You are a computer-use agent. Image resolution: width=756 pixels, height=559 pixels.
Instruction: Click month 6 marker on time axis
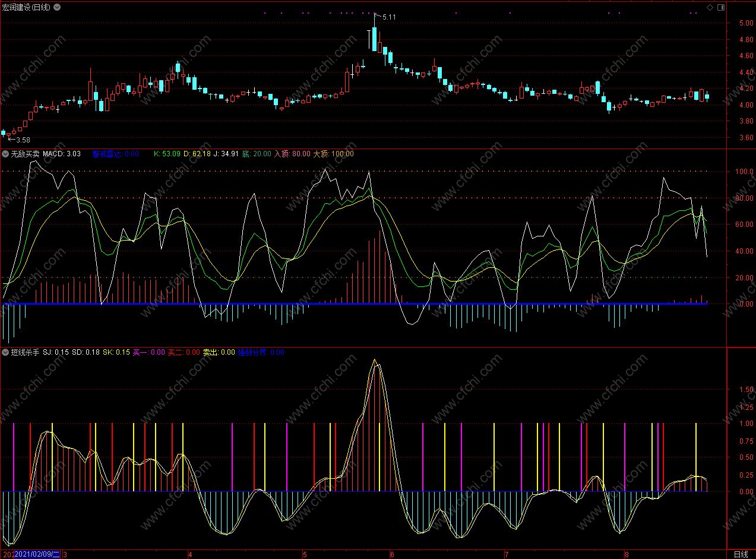tap(392, 554)
